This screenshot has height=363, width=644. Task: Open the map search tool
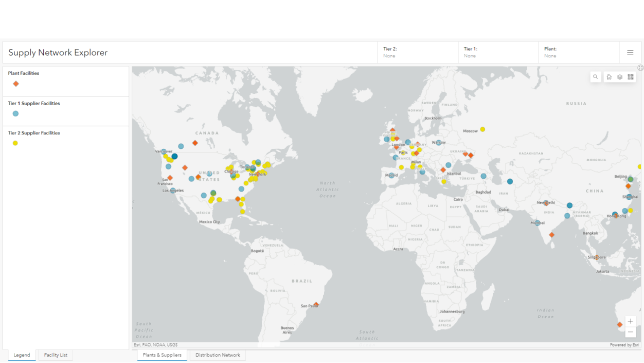coord(595,77)
